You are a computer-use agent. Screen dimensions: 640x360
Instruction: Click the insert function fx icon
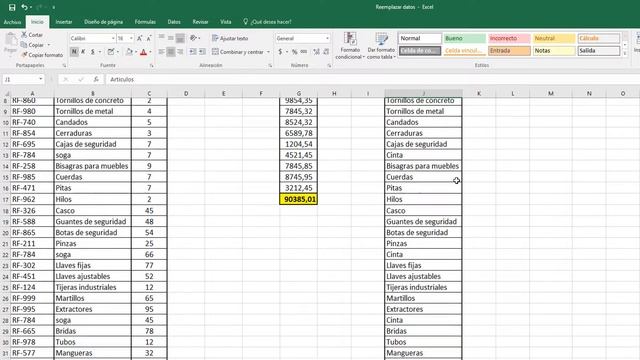coord(96,79)
